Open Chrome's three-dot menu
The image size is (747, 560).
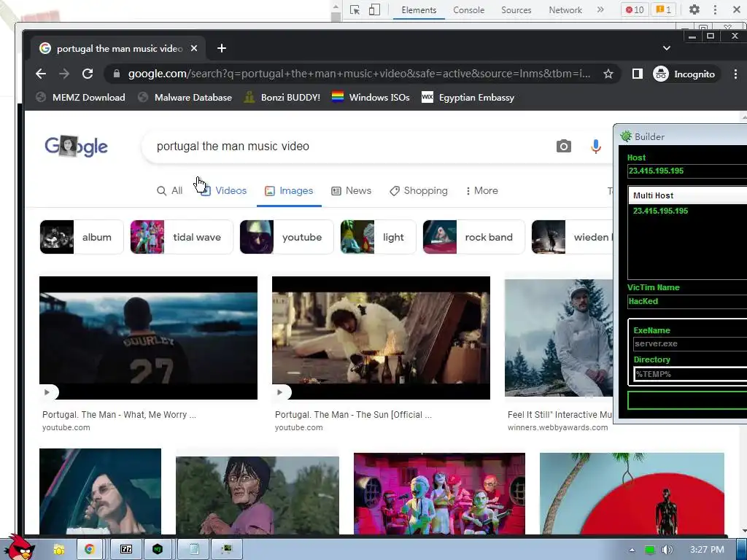coord(735,74)
